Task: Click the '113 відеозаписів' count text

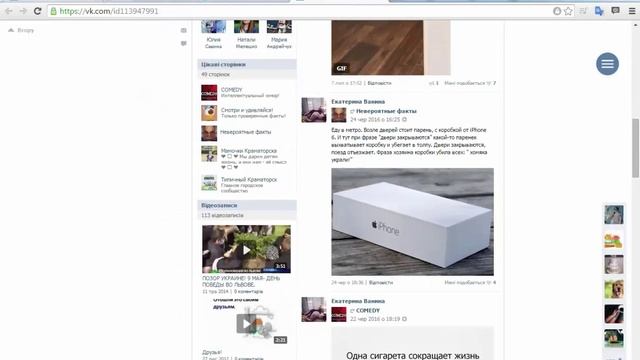Action: 222,216
